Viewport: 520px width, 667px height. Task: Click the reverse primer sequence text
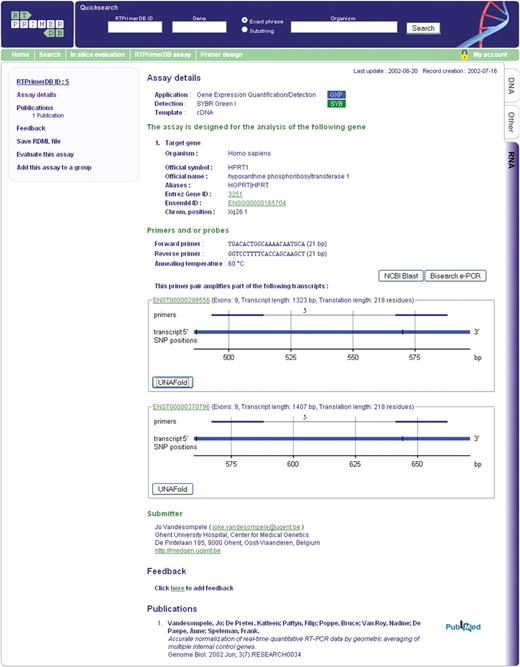pyautogui.click(x=266, y=254)
